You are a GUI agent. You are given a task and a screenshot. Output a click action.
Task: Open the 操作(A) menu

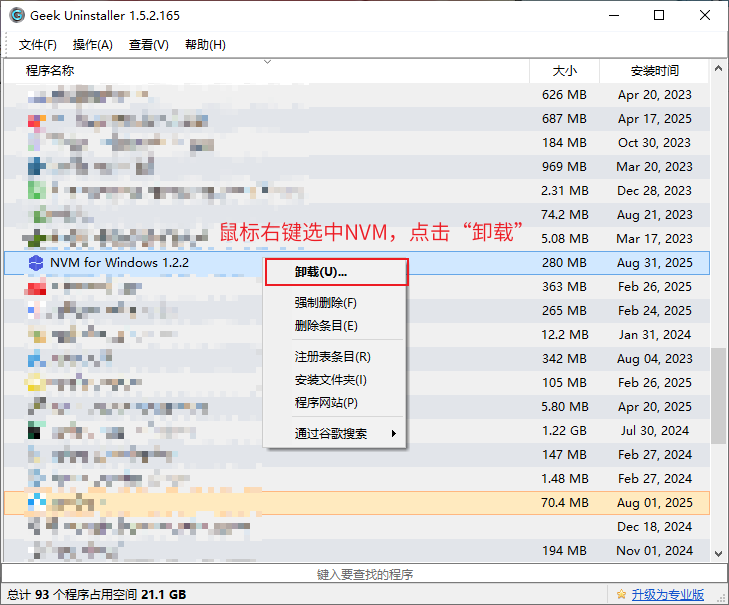93,45
